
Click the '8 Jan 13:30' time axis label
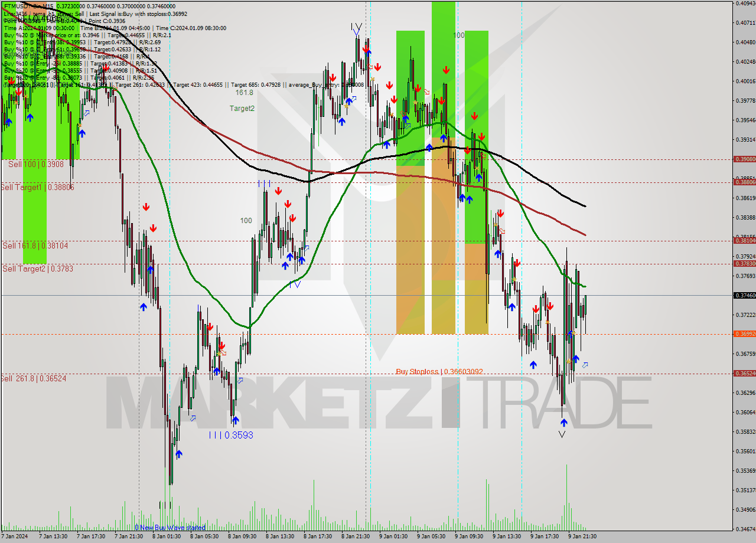pos(279,537)
